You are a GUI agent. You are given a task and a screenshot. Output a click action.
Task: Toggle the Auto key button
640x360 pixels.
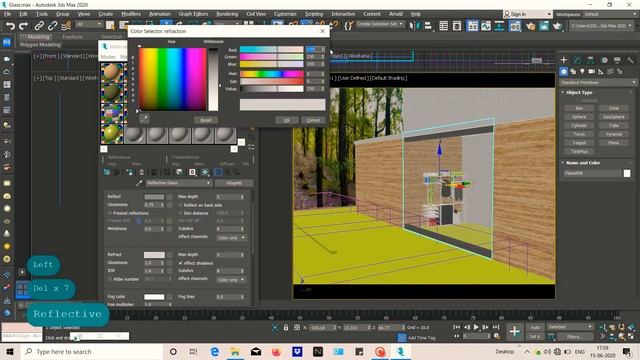pyautogui.click(x=535, y=327)
